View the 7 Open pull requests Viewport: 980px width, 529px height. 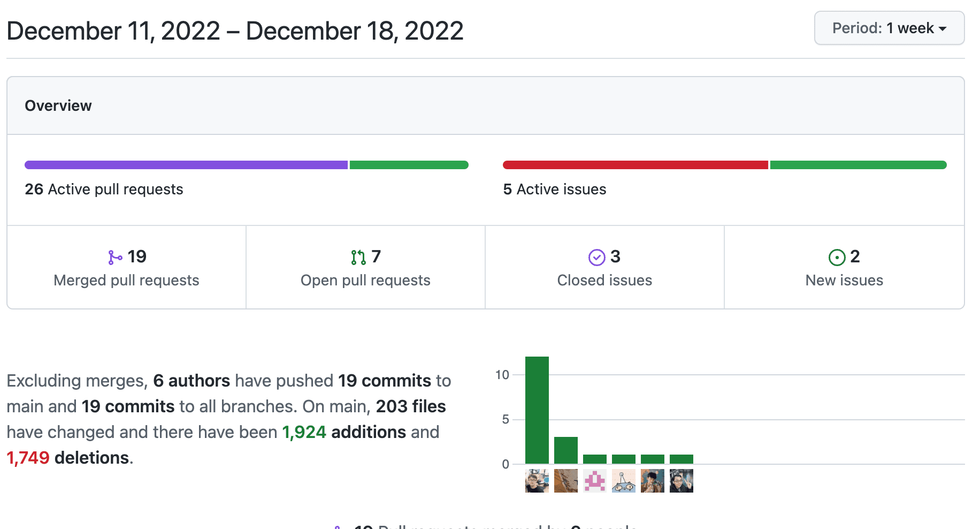(x=365, y=268)
